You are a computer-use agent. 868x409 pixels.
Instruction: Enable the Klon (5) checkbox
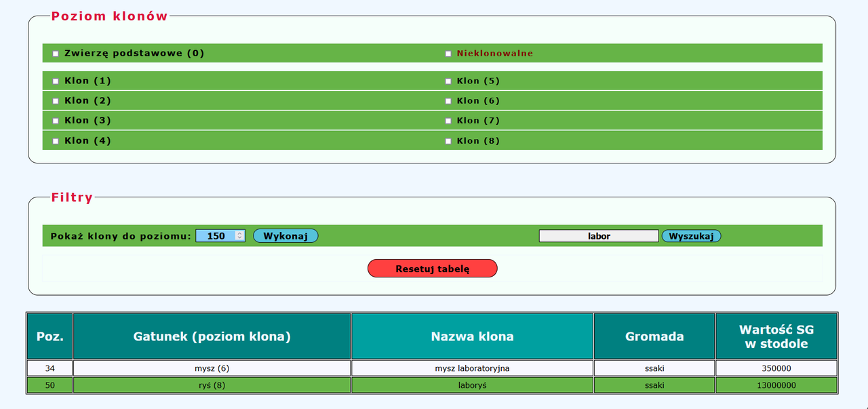pyautogui.click(x=448, y=81)
